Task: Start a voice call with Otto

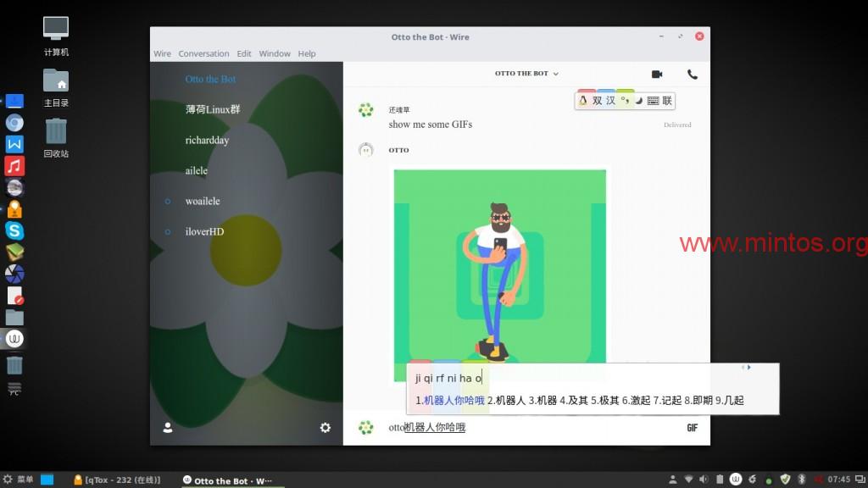Action: click(692, 75)
